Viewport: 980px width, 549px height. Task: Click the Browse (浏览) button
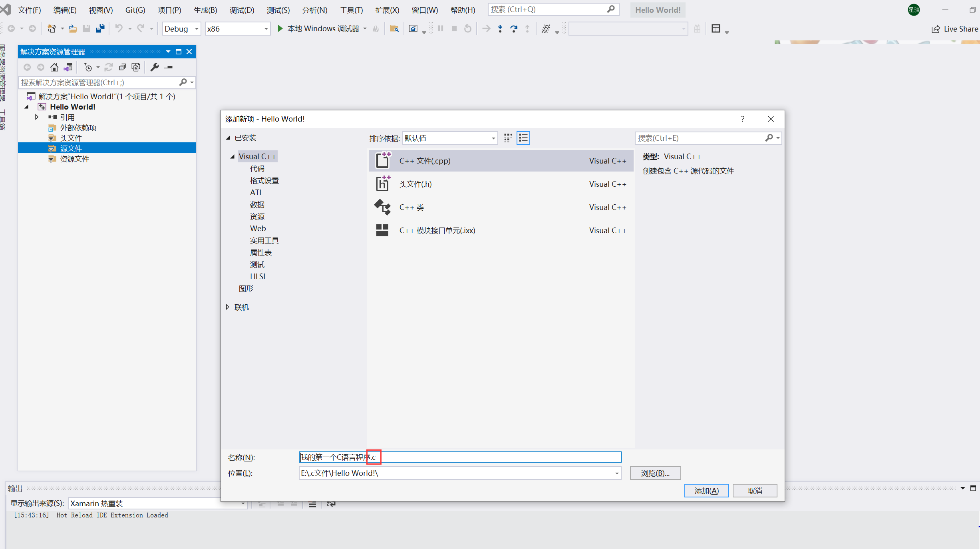click(x=655, y=473)
